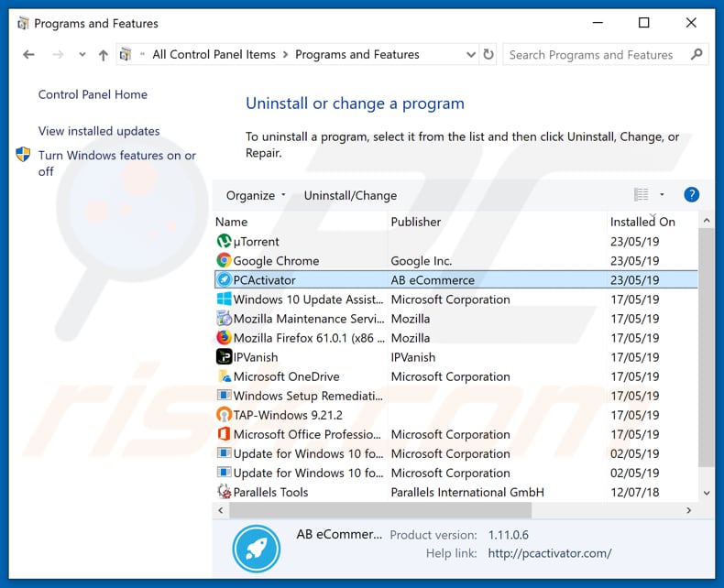The height and width of the screenshot is (588, 724).
Task: Open the view options dropdown arrow
Action: pos(662,195)
